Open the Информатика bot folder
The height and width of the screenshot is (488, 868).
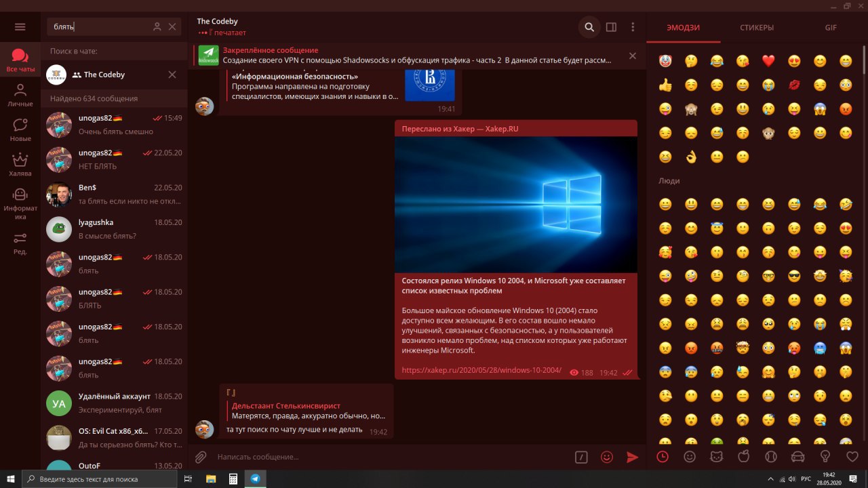pyautogui.click(x=20, y=203)
